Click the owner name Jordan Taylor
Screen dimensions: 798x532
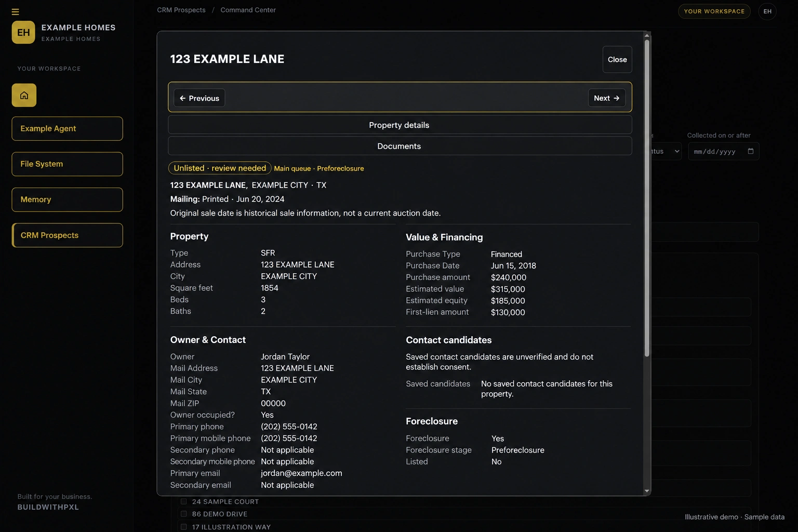tap(285, 356)
